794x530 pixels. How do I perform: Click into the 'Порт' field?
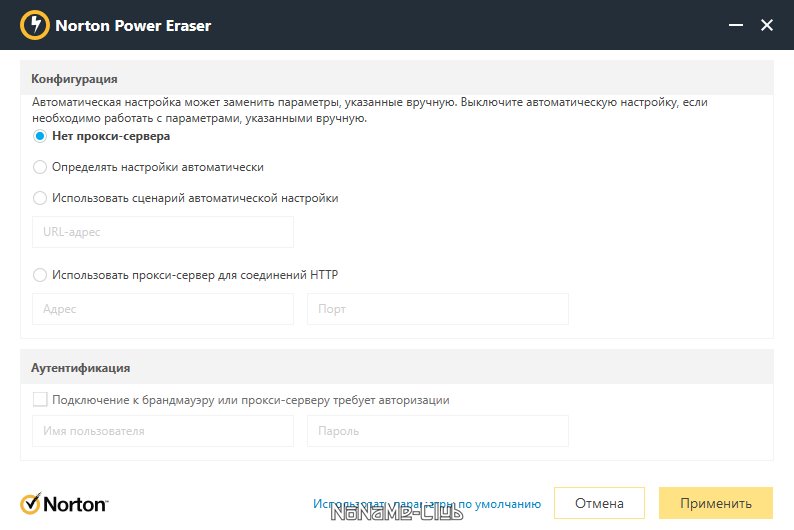tap(437, 309)
